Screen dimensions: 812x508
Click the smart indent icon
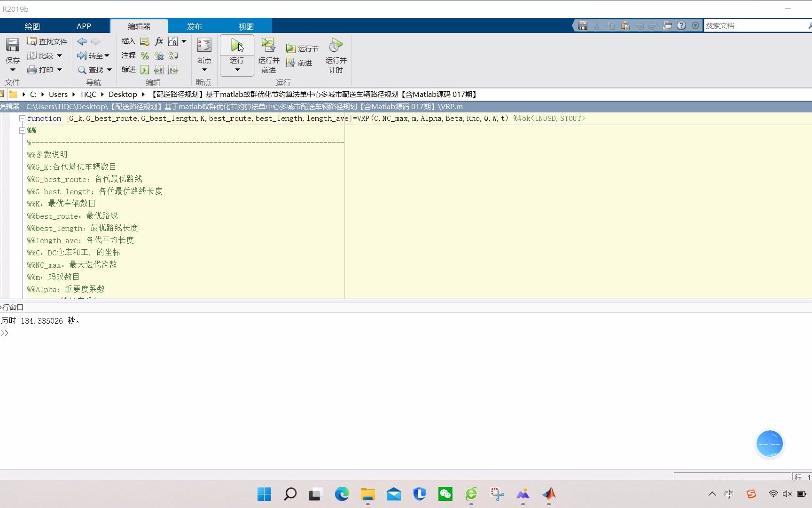click(x=145, y=70)
